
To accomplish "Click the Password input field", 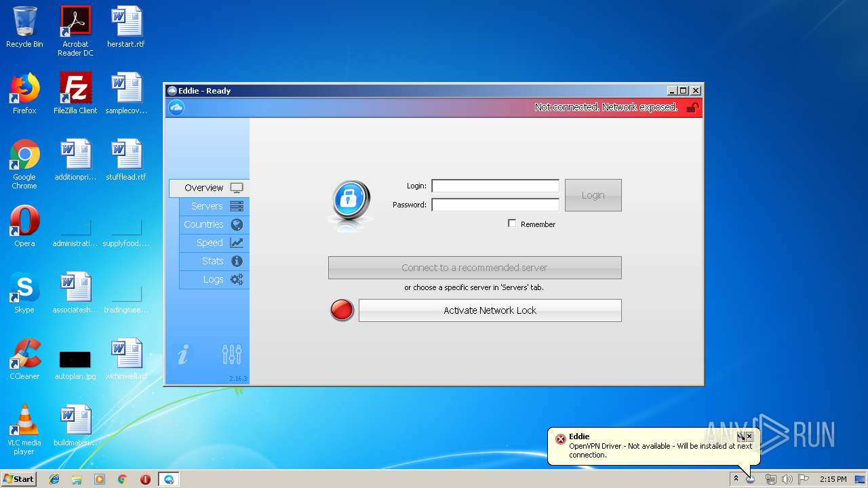I will 495,205.
